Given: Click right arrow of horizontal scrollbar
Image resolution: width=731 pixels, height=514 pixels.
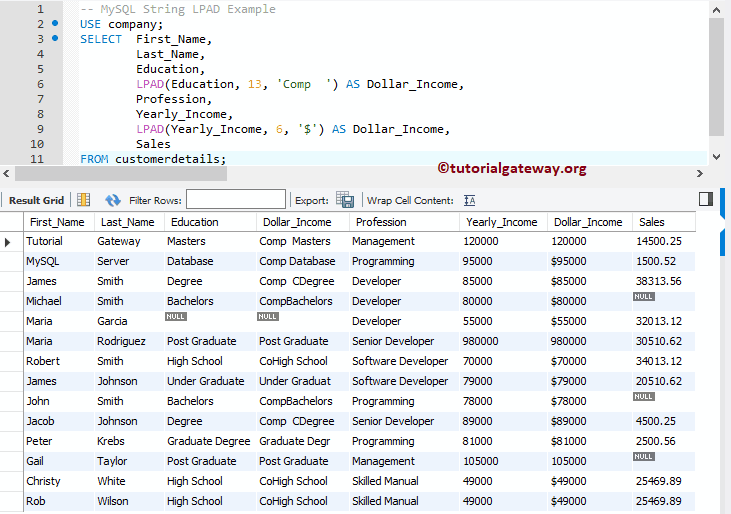Looking at the screenshot, I should tap(700, 174).
